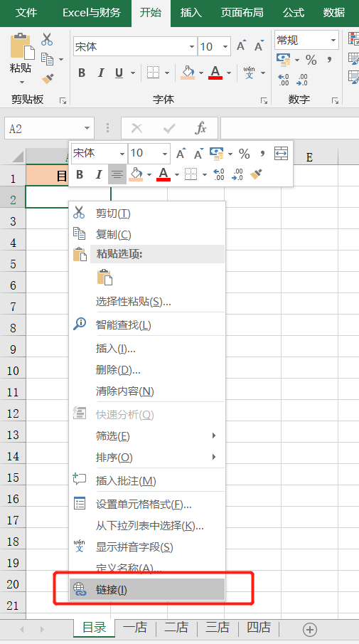Click the Format Painter brush in ribbon
Image resolution: width=359 pixels, height=644 pixels.
tap(48, 78)
